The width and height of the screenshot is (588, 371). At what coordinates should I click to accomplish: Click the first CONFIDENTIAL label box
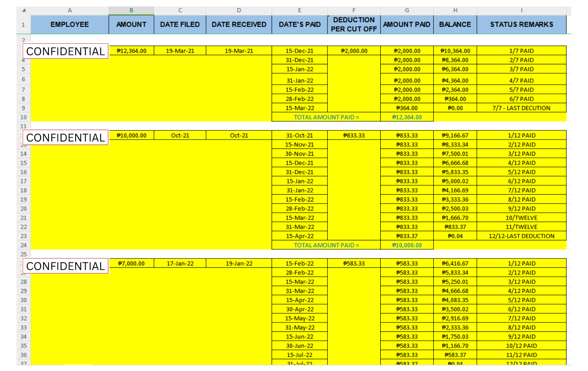[x=65, y=51]
